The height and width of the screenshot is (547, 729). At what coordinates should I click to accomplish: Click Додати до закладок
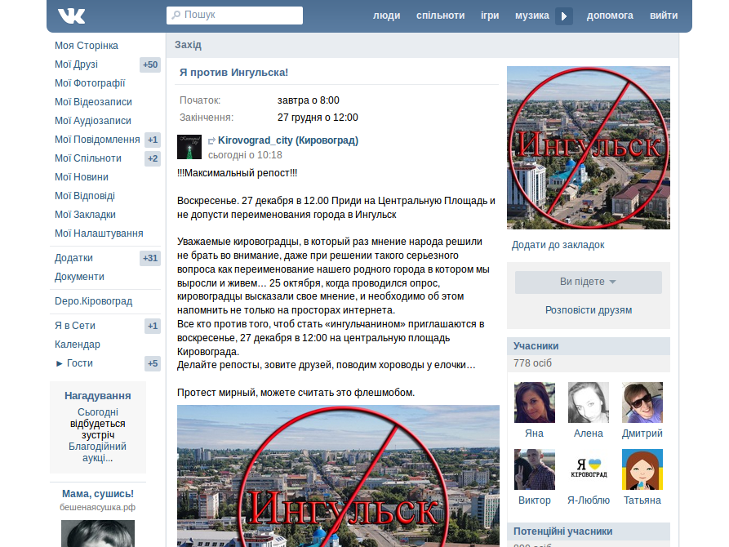pos(558,245)
